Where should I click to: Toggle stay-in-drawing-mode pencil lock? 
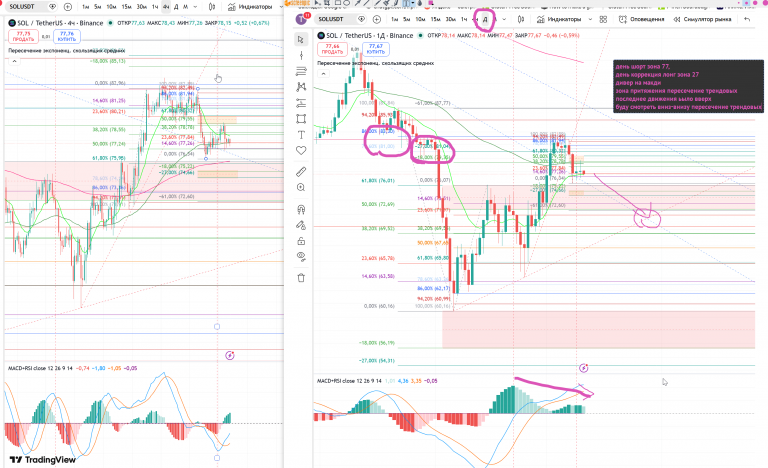click(301, 225)
